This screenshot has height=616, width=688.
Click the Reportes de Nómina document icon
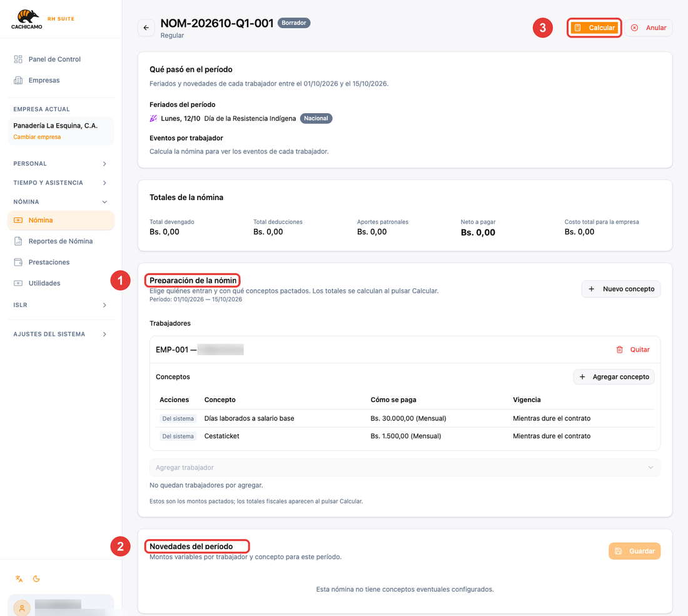coord(18,241)
